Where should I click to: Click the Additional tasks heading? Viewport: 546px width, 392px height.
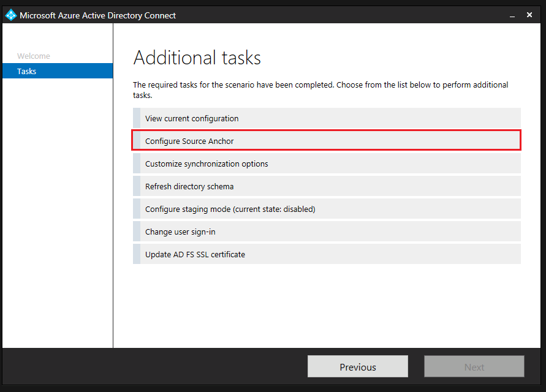click(x=197, y=58)
